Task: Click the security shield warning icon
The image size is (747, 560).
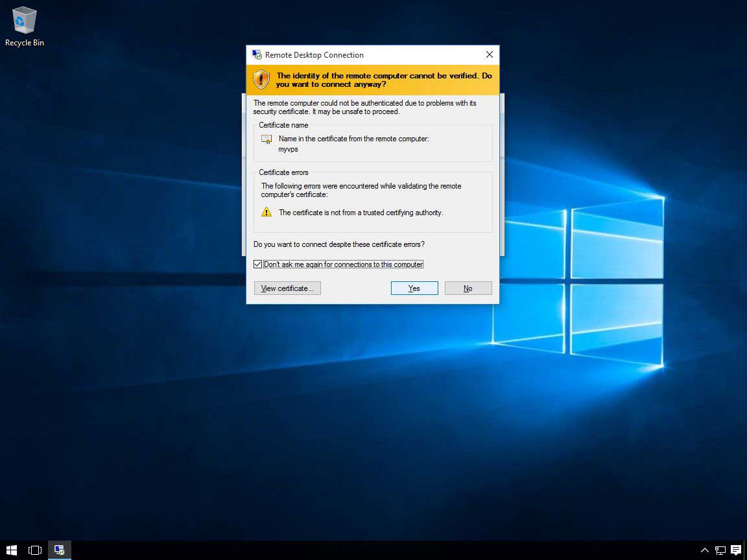Action: (261, 80)
